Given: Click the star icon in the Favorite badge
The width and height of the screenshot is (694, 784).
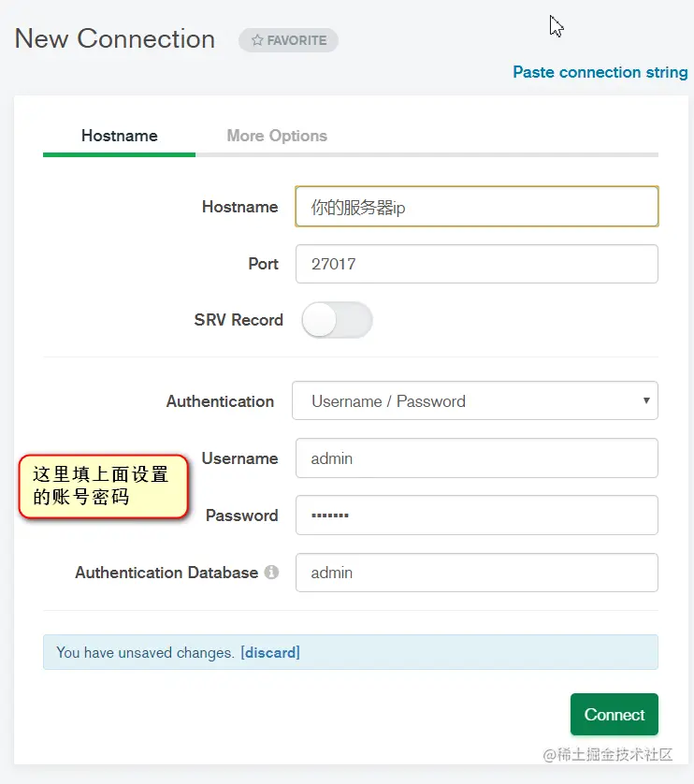Looking at the screenshot, I should tap(257, 40).
